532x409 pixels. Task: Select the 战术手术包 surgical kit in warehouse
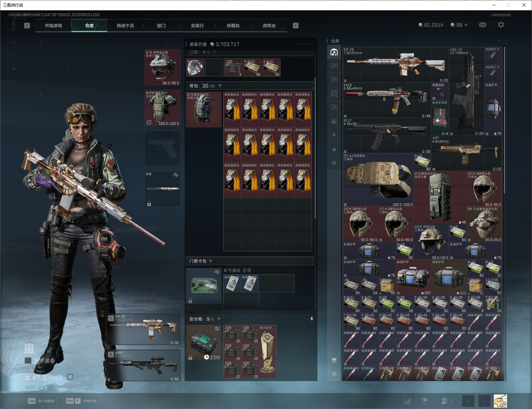click(440, 118)
